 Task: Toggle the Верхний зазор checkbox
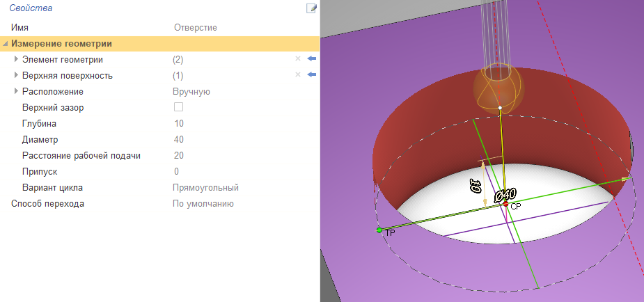pos(178,107)
